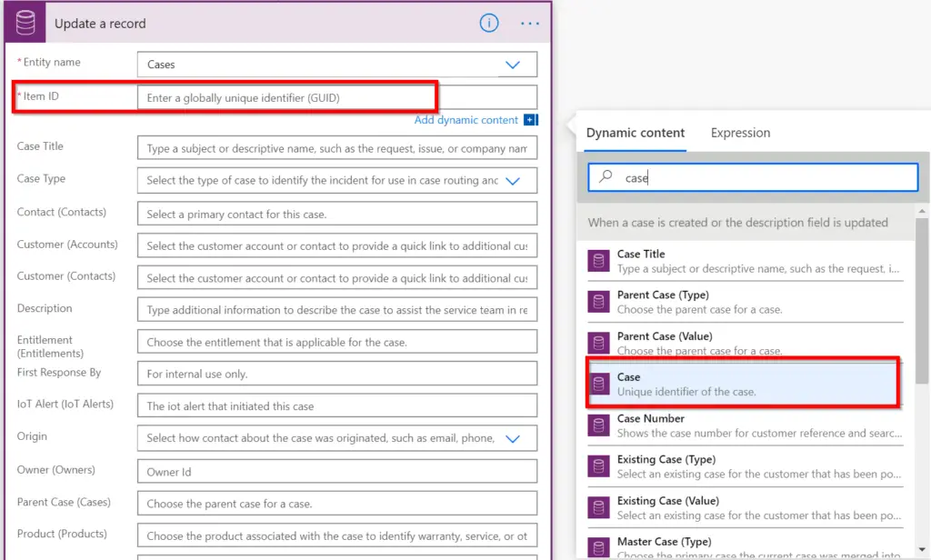Open the Case Type dropdown arrow
931x560 pixels.
512,181
